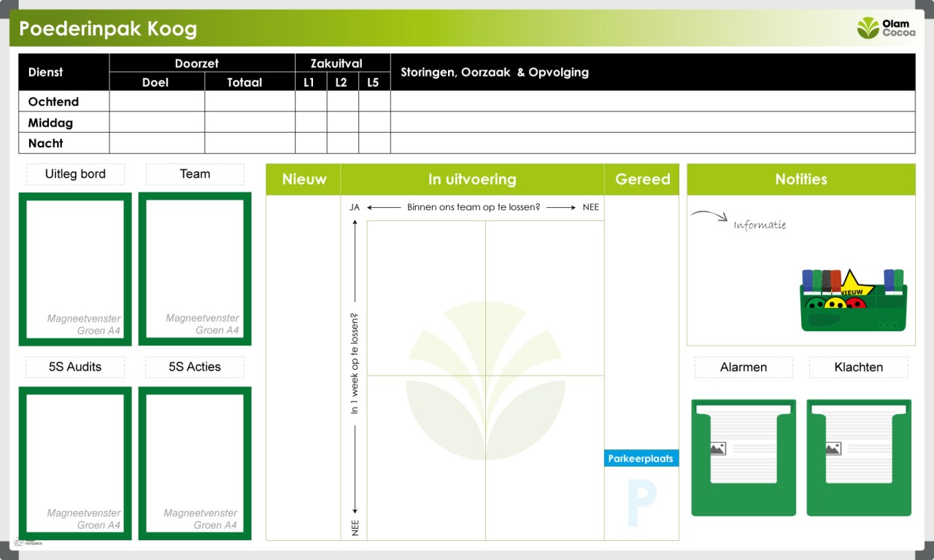This screenshot has height=560, width=934.
Task: Select the Nieuw column header
Action: click(x=304, y=179)
